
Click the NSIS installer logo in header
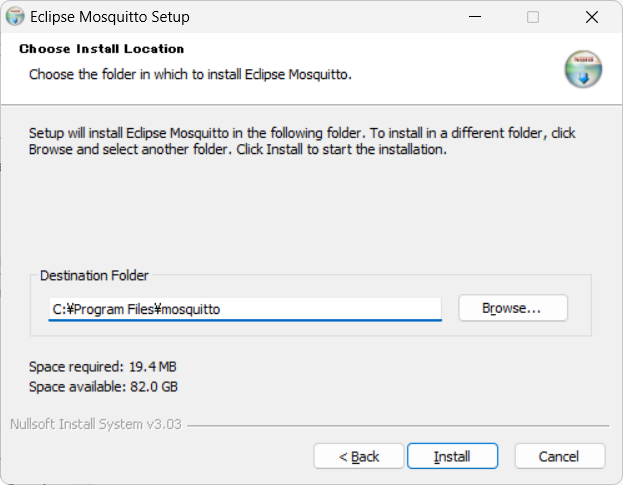582,70
